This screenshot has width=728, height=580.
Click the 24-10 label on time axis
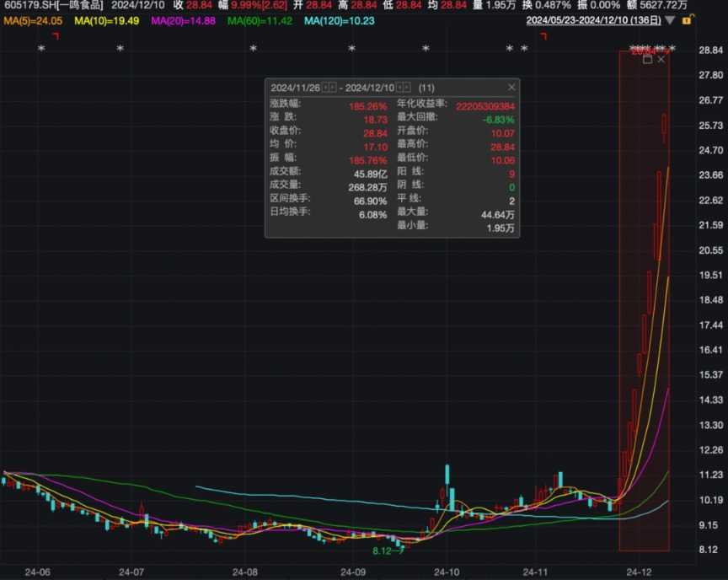(445, 572)
